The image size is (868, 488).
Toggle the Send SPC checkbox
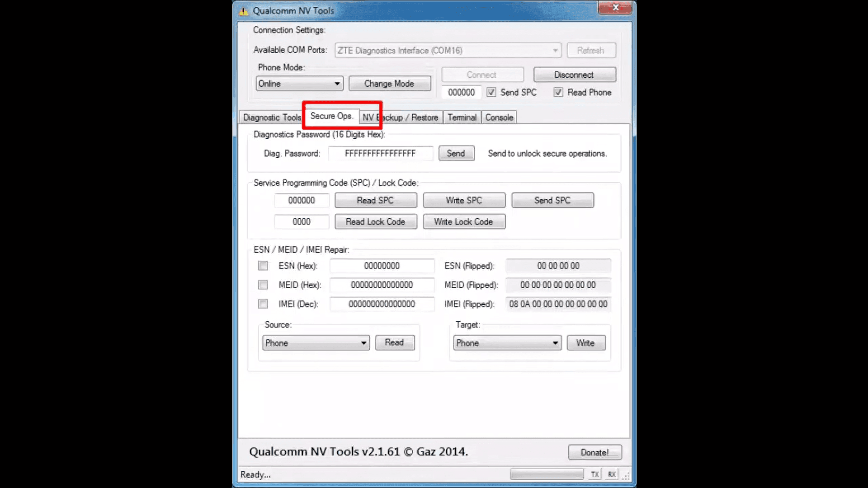point(491,92)
